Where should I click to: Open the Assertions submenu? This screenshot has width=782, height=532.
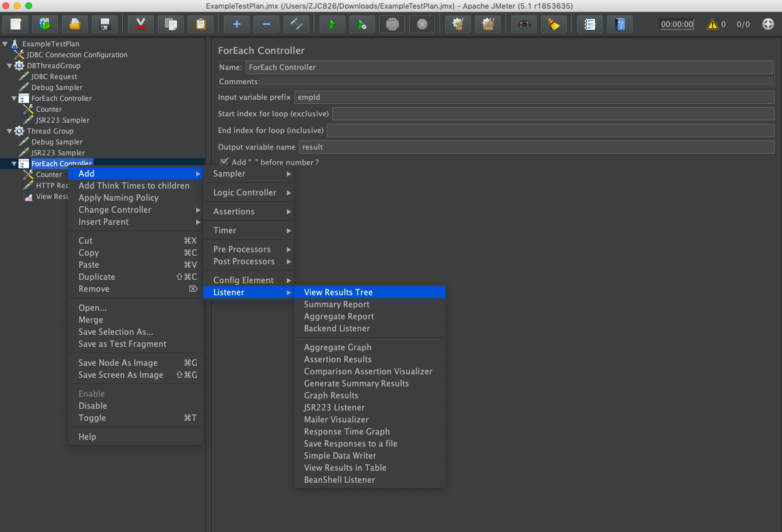(x=248, y=212)
